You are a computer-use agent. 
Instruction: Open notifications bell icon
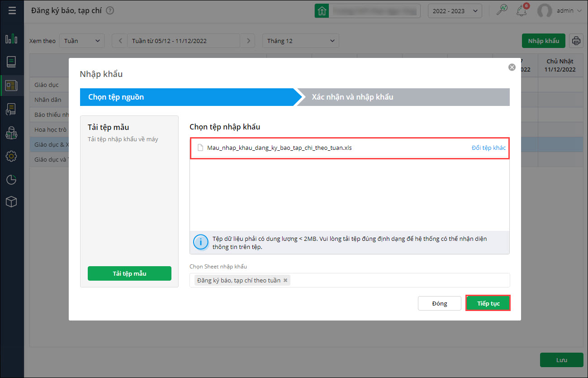pos(522,10)
